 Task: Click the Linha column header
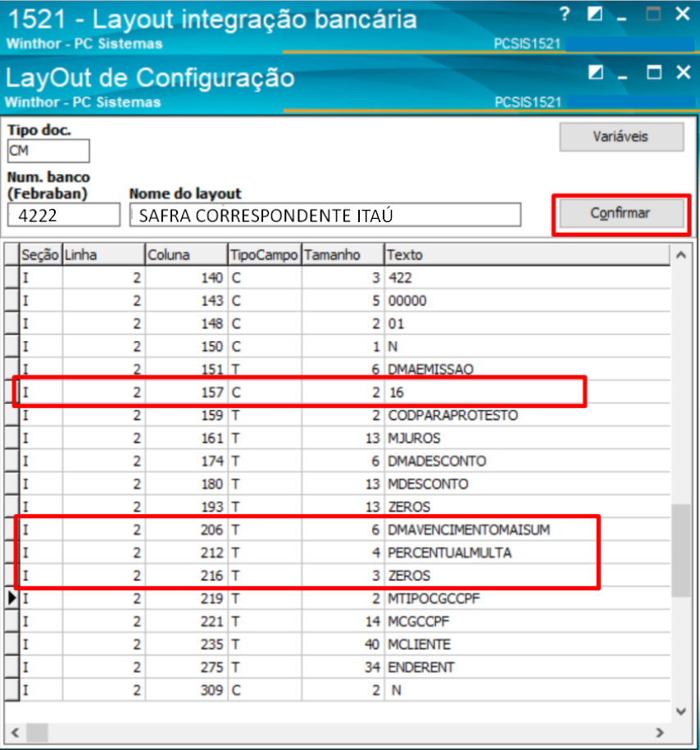pos(103,255)
